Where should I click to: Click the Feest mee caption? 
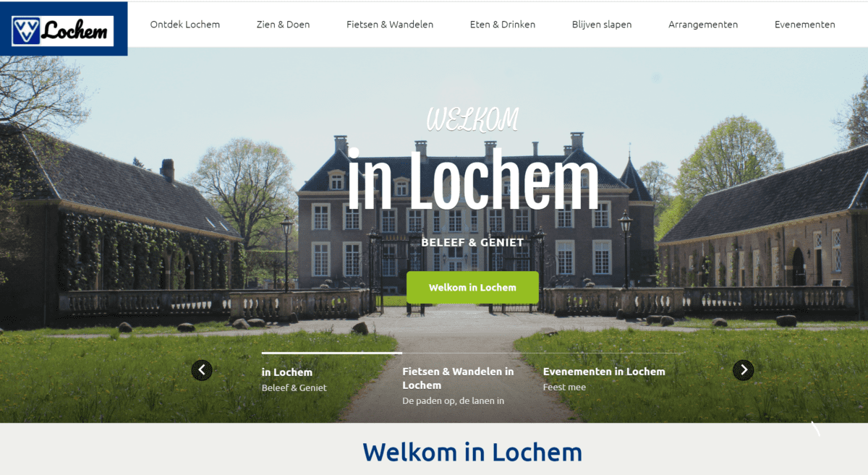[x=564, y=387]
